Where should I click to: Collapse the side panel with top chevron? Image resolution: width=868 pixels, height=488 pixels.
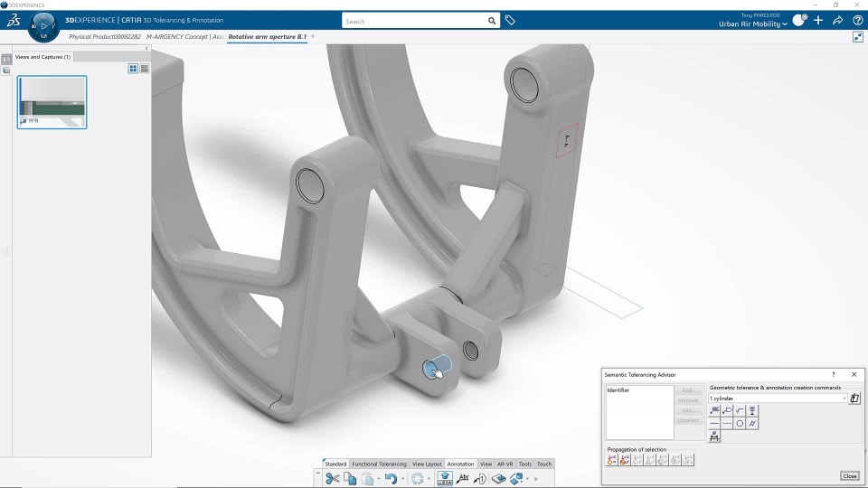click(x=146, y=48)
